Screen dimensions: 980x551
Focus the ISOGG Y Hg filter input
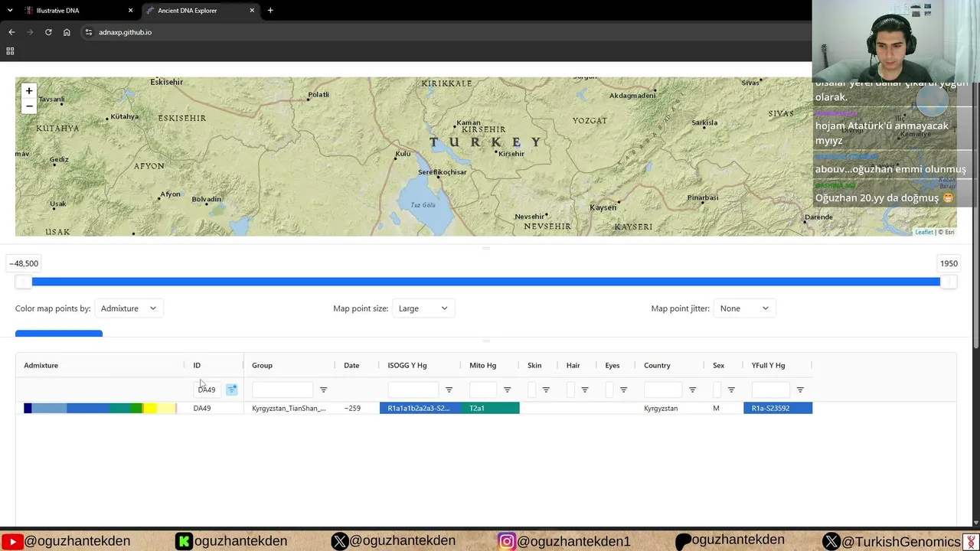[413, 390]
